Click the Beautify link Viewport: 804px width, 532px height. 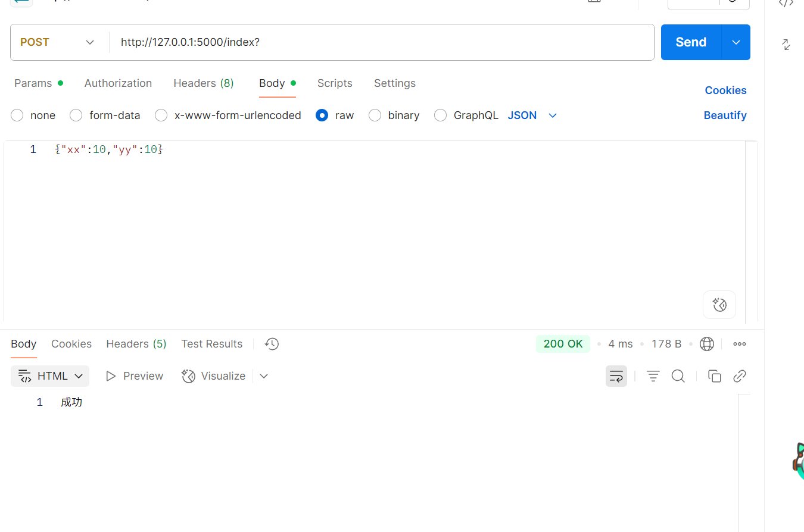(x=725, y=115)
